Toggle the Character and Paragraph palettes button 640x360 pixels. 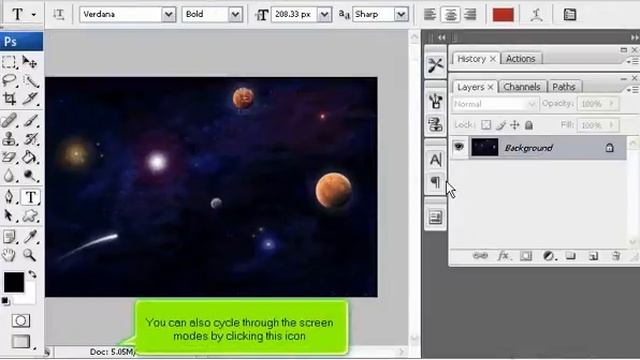tap(569, 15)
